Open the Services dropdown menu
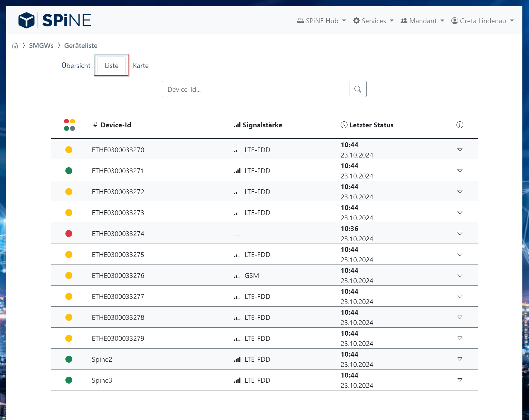Screen dimensions: 529x420 click(373, 21)
